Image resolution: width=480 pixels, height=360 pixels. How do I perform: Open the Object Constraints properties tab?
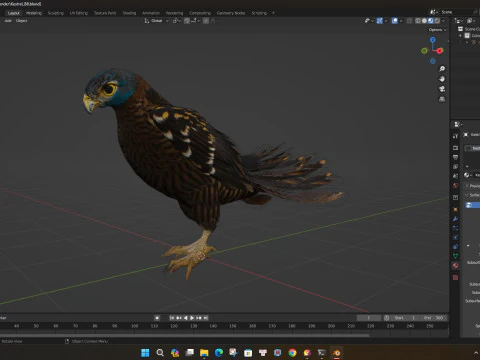point(456,247)
